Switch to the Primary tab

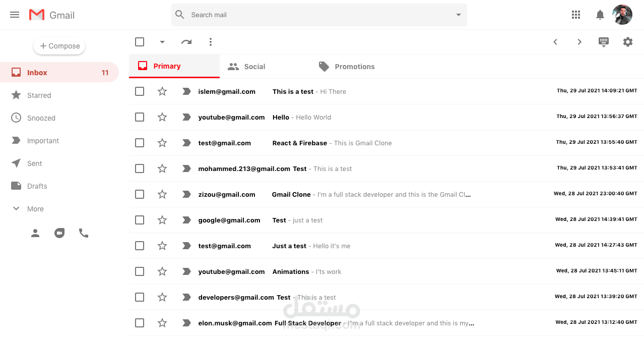tap(174, 66)
